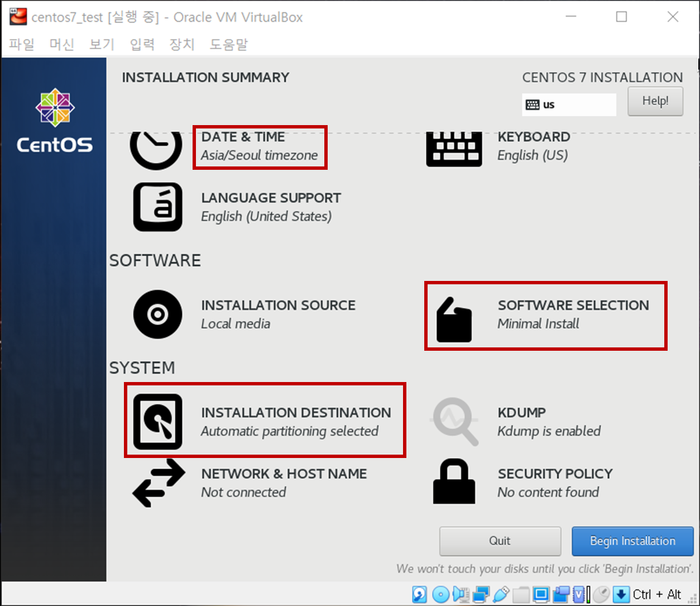Viewport: 700px width, 606px height.
Task: Click the 'Asia/Seoul timezone' text
Action: click(260, 155)
